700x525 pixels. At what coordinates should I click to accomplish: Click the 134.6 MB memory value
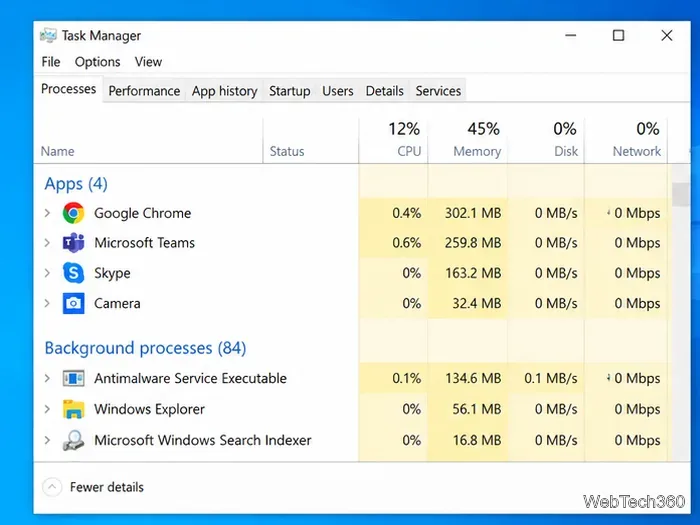pos(473,379)
